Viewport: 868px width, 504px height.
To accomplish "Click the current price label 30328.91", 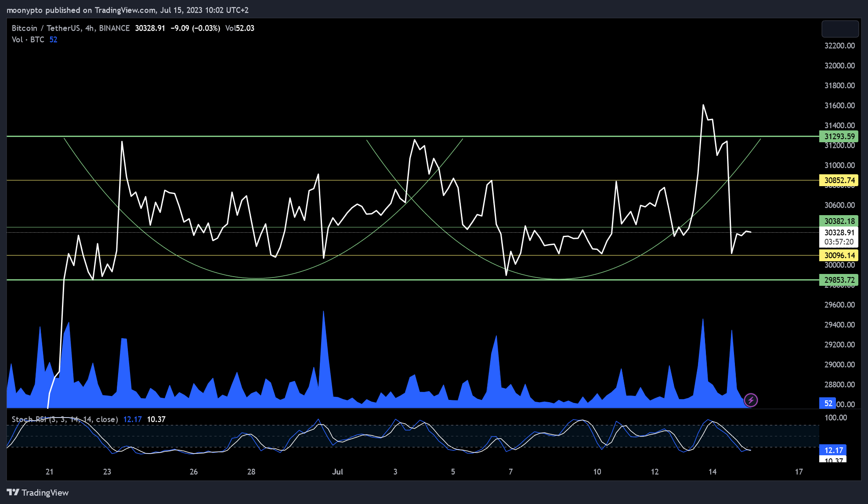I will [x=839, y=233].
